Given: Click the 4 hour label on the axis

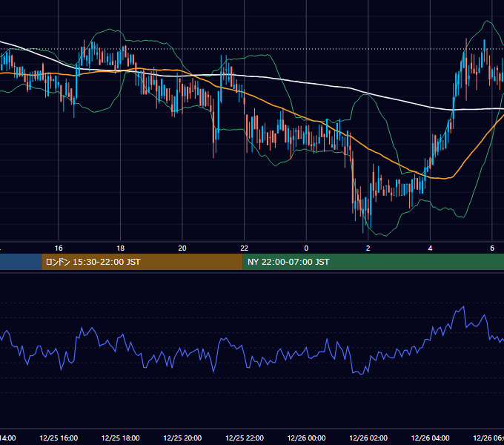Looking at the screenshot, I should tap(430, 248).
